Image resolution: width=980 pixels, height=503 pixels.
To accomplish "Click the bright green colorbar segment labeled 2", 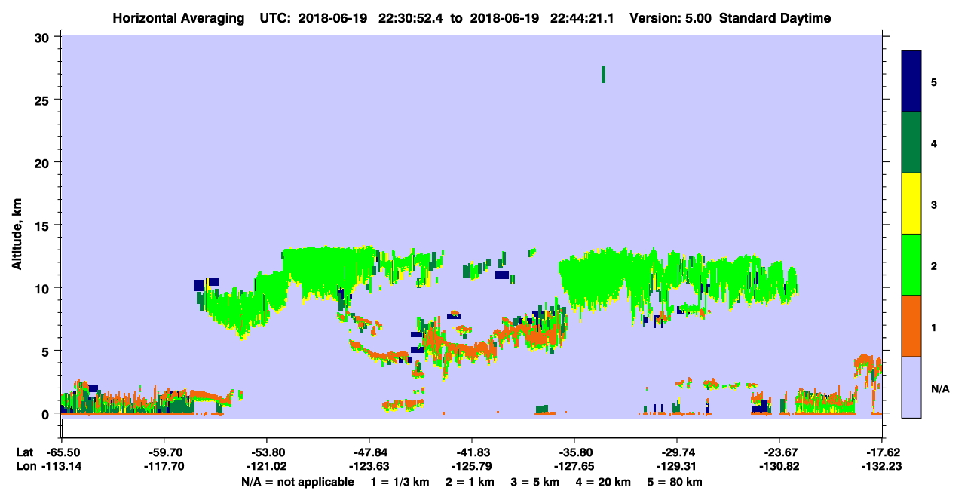I will (x=911, y=265).
